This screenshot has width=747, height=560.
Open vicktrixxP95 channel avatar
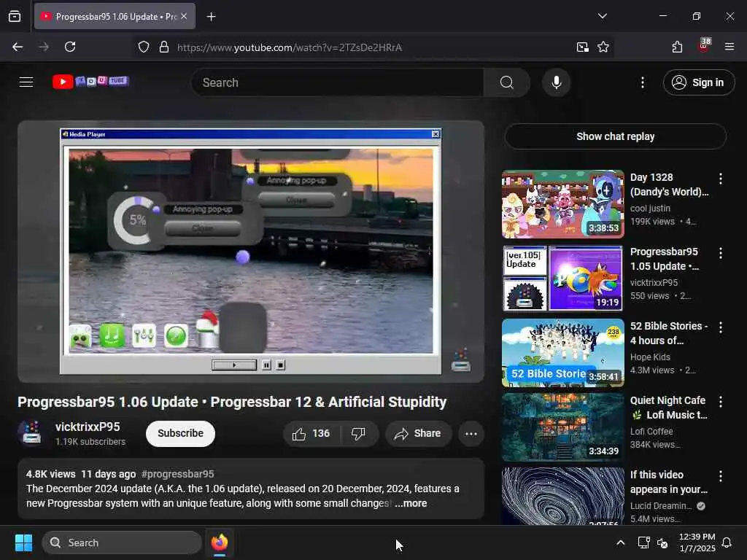pyautogui.click(x=31, y=433)
